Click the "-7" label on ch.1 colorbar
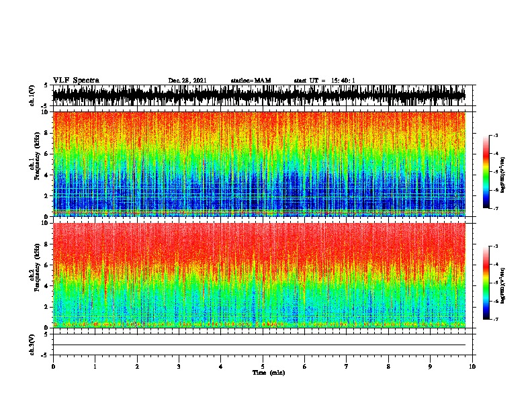Screen dimensions: 532x411 496,208
